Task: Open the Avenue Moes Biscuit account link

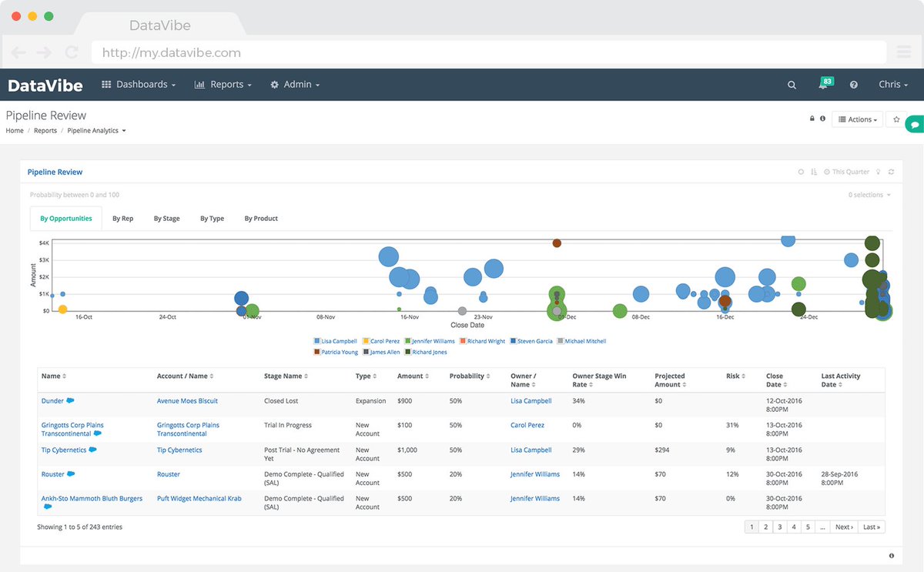Action: 187,401
